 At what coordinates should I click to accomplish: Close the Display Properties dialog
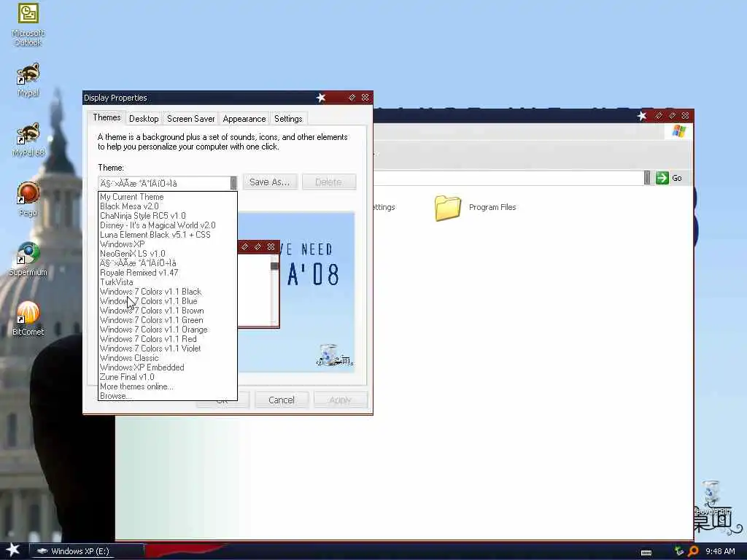pos(365,98)
